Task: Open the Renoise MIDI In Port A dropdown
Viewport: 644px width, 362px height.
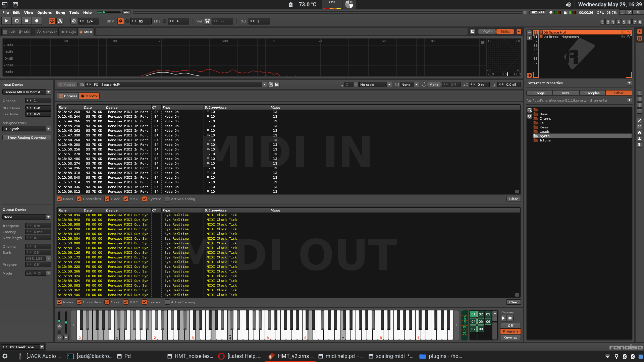Action: coord(27,92)
